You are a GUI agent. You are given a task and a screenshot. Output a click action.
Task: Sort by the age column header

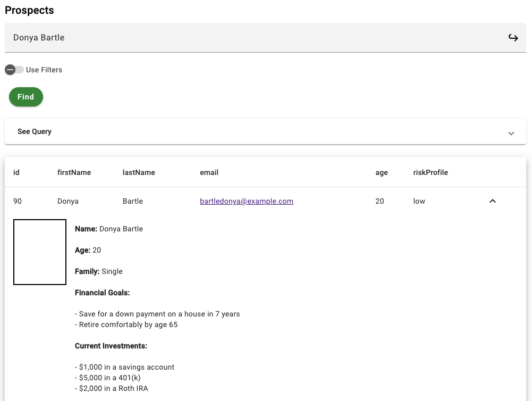pyautogui.click(x=382, y=172)
